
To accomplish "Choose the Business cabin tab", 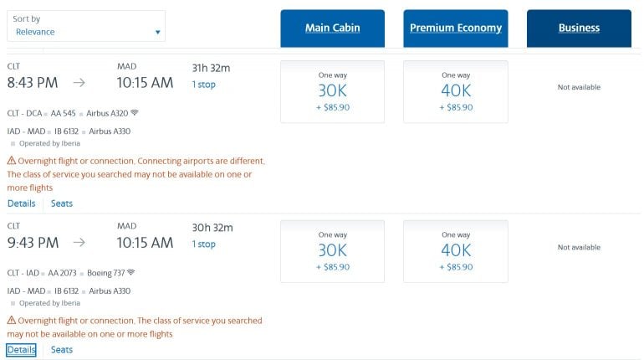I will tap(579, 28).
